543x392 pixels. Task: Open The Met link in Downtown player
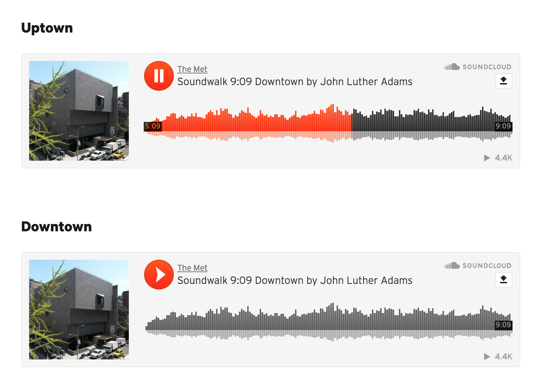pos(192,268)
